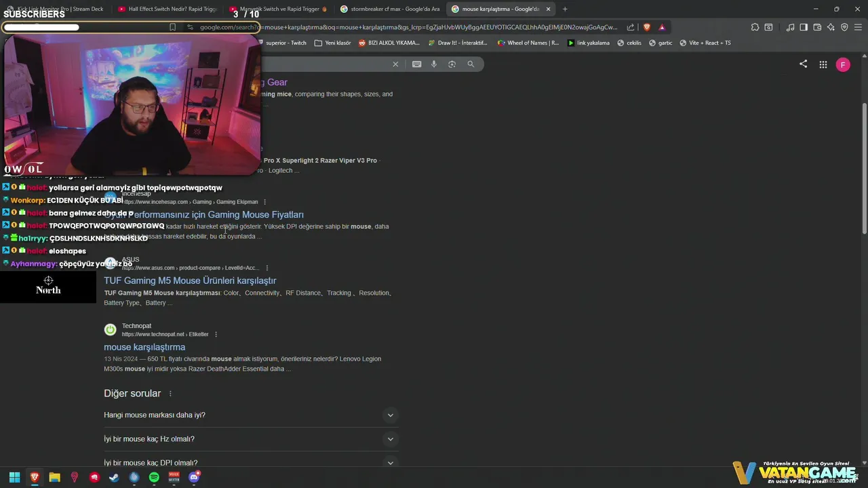Image resolution: width=868 pixels, height=488 pixels.
Task: Open the Windows Start menu
Action: [x=14, y=477]
